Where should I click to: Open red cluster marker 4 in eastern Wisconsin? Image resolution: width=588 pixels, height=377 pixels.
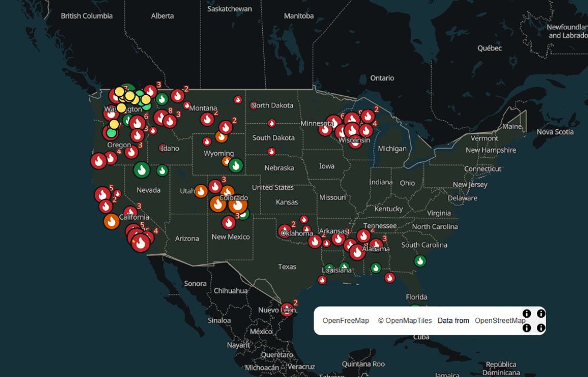pyautogui.click(x=366, y=130)
